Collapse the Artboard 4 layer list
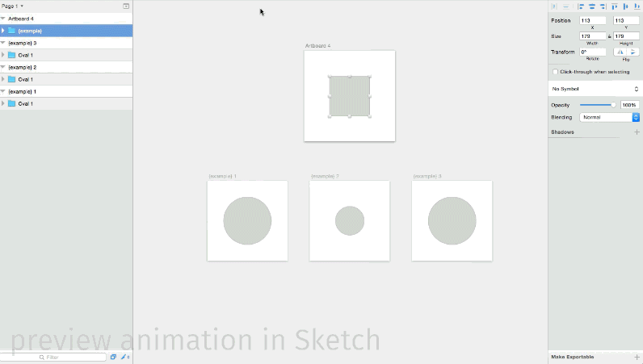643x364 pixels. pyautogui.click(x=3, y=18)
